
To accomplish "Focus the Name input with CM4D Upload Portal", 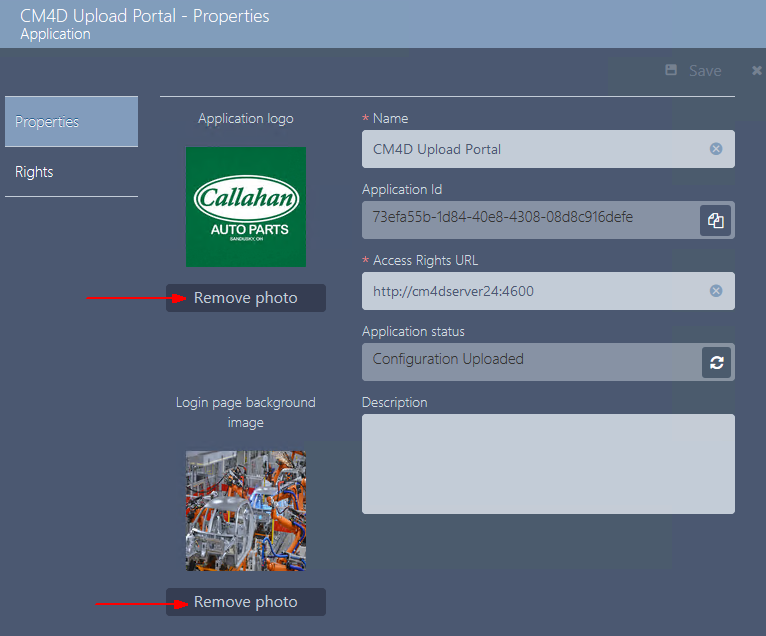I will [x=530, y=149].
